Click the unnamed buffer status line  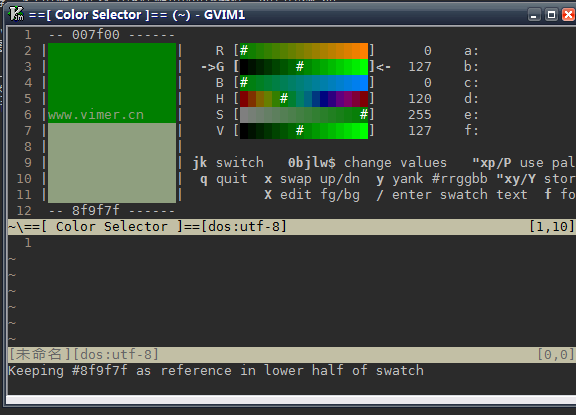pyautogui.click(x=291, y=354)
